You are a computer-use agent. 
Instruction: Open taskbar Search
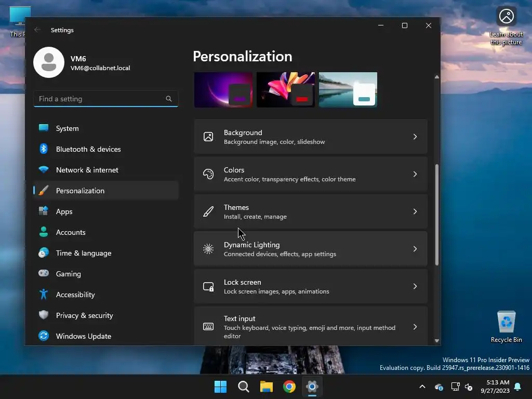pyautogui.click(x=244, y=387)
